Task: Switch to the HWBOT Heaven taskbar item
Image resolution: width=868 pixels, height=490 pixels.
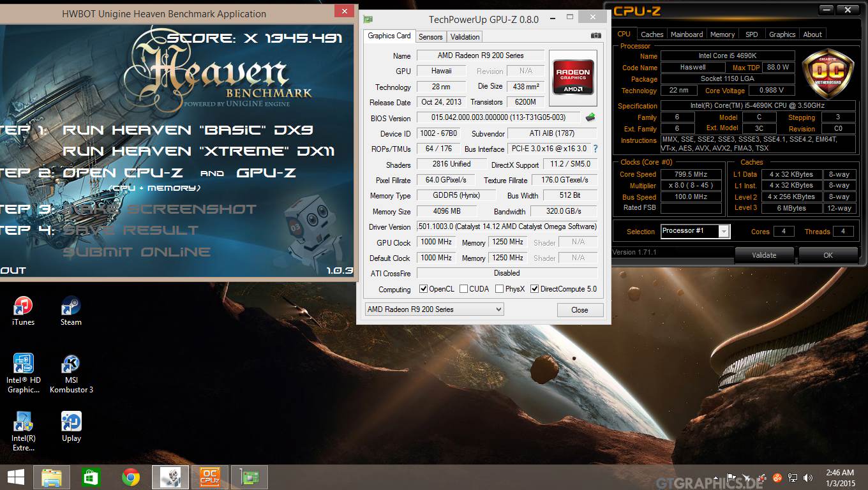Action: [x=170, y=477]
